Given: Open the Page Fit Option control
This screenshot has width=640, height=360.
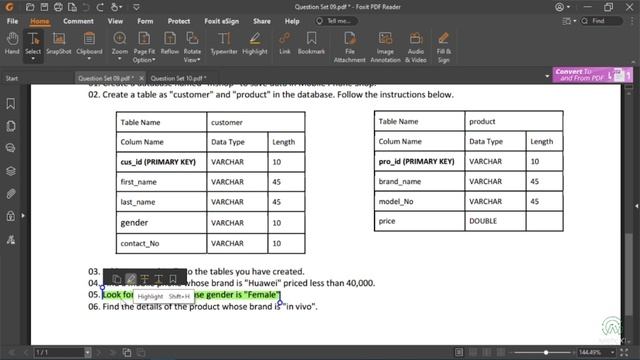Looking at the screenshot, I should point(144,47).
